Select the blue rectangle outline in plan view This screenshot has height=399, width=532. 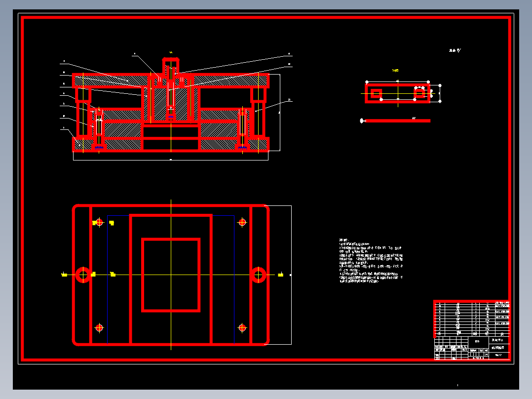(171, 279)
